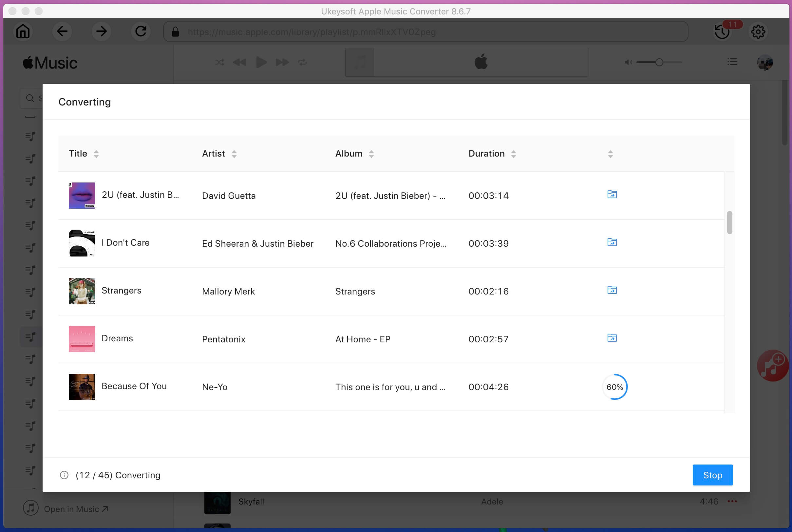Click the play button in Apple Music
The width and height of the screenshot is (792, 532).
pos(261,62)
